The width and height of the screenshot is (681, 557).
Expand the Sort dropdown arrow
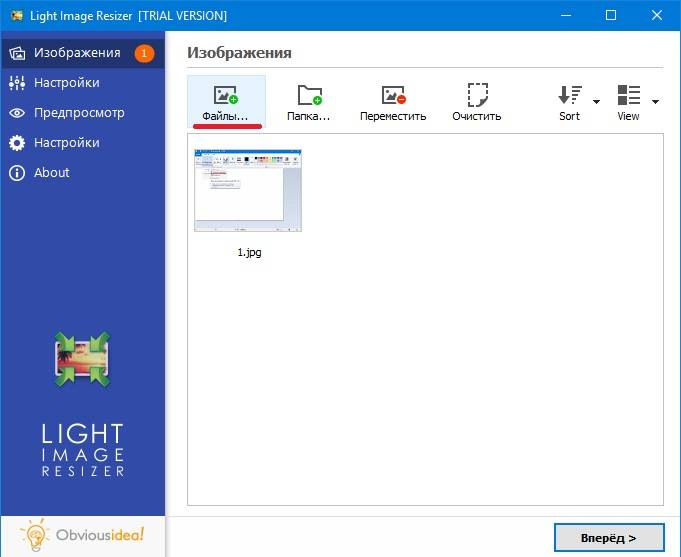(596, 101)
